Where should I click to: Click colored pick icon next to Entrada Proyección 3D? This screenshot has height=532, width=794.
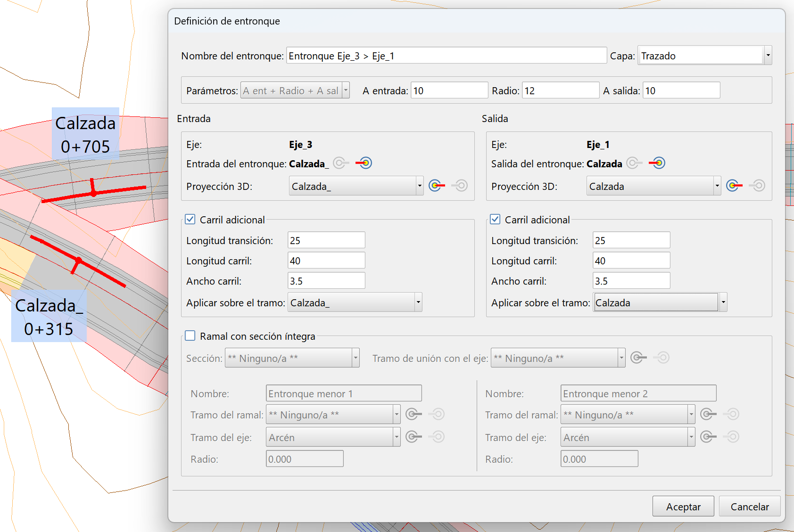[x=437, y=186]
